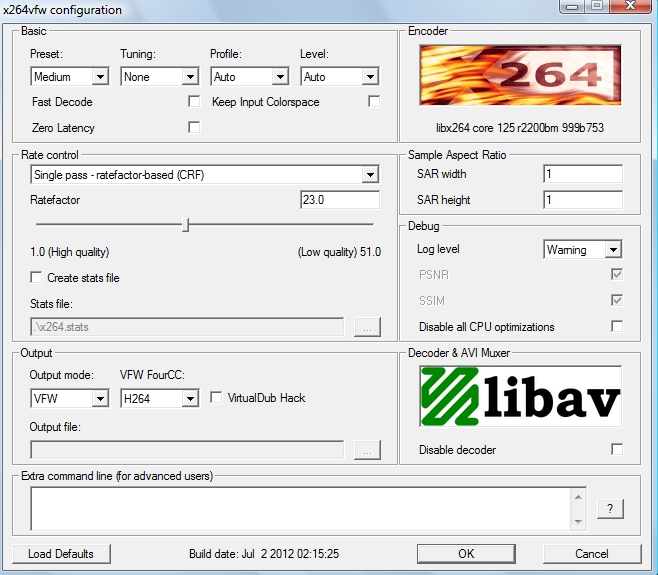Click the SAR width input field
This screenshot has height=575, width=658.
(x=583, y=174)
